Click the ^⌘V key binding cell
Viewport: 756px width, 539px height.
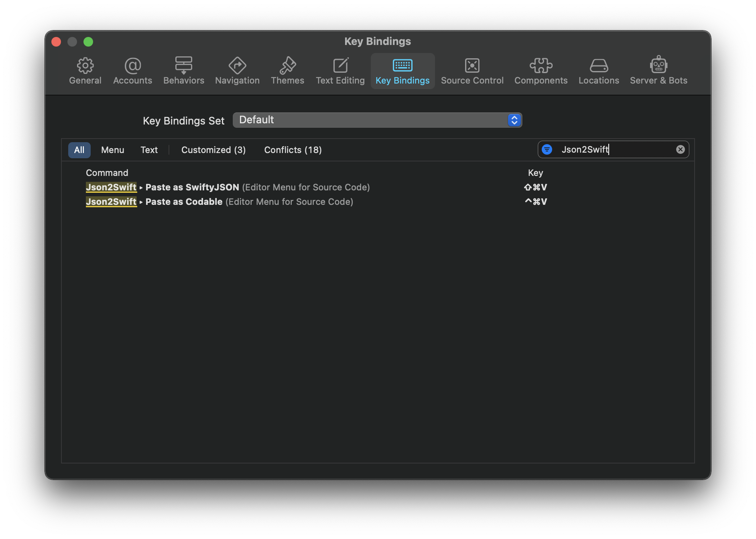tap(536, 202)
